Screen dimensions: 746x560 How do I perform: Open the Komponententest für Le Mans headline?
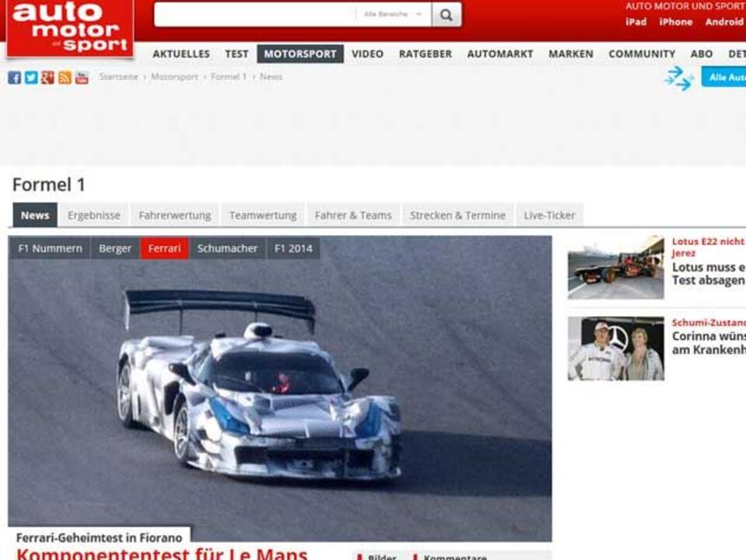162,554
